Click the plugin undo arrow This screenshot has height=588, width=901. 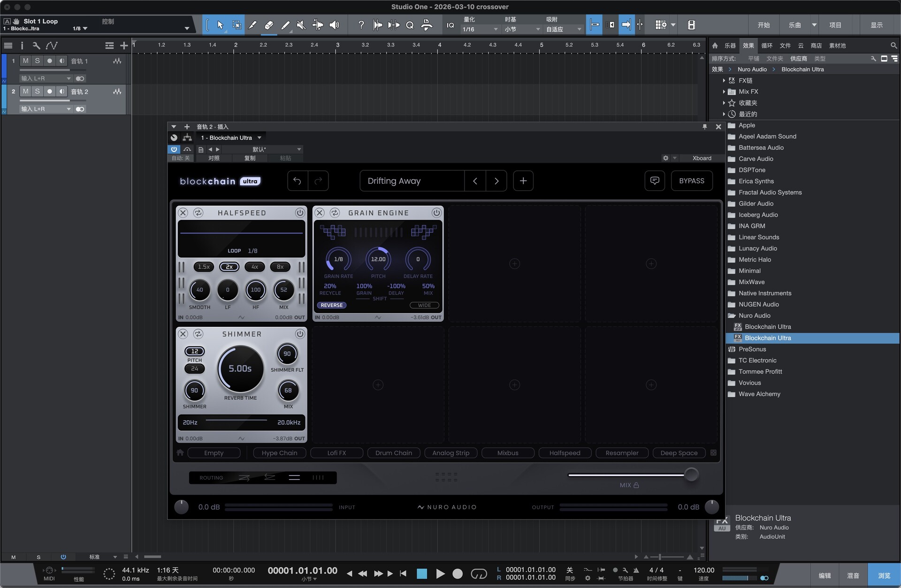click(298, 181)
